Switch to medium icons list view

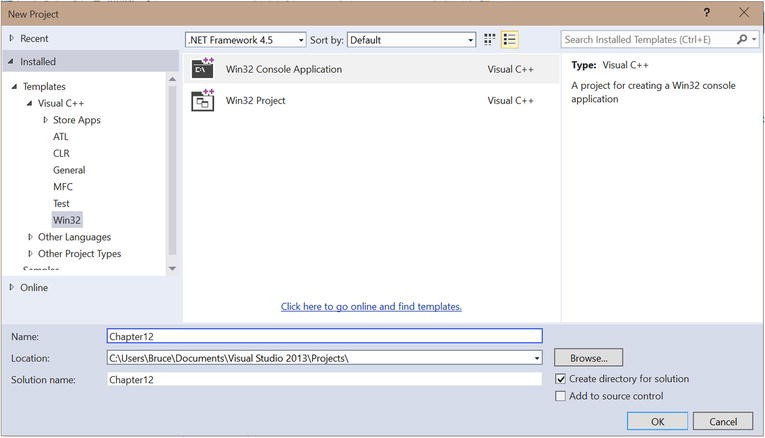(x=509, y=40)
